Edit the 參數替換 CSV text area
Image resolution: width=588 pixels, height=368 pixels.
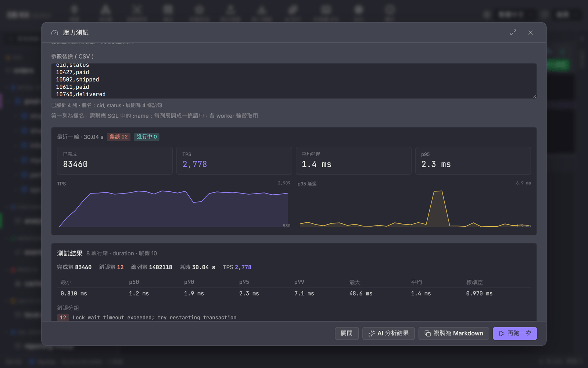pos(294,81)
